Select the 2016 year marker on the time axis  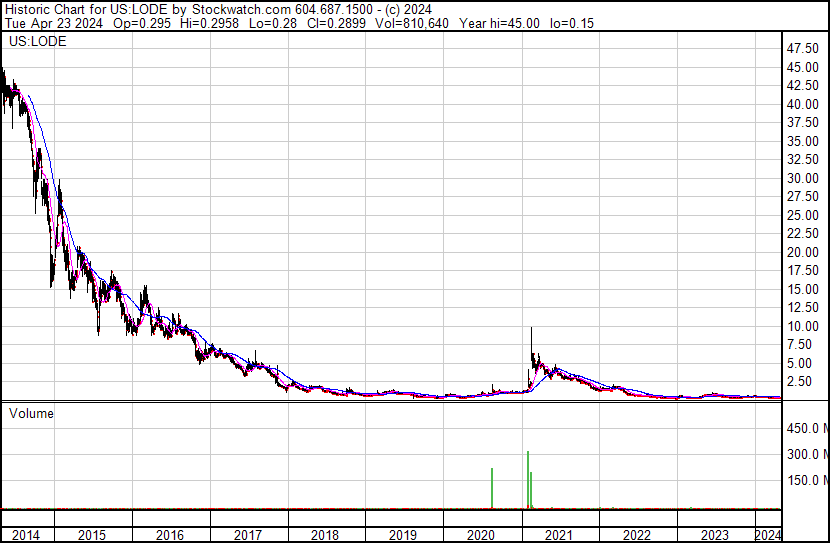[171, 535]
